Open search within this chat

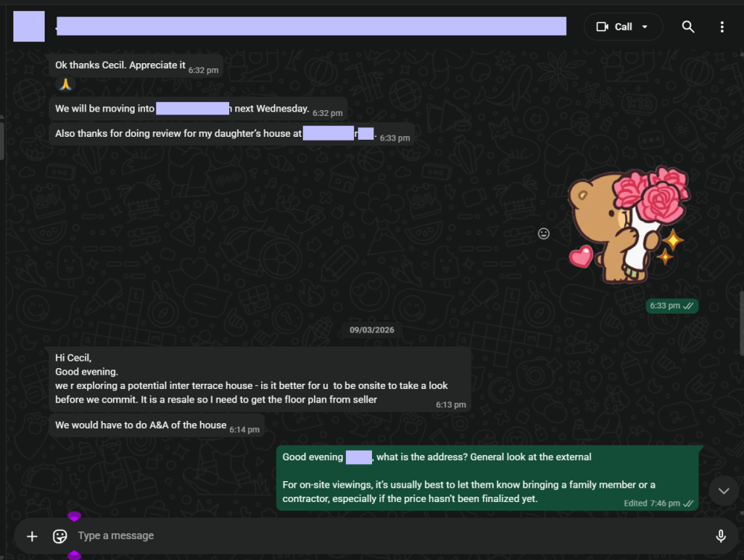688,27
